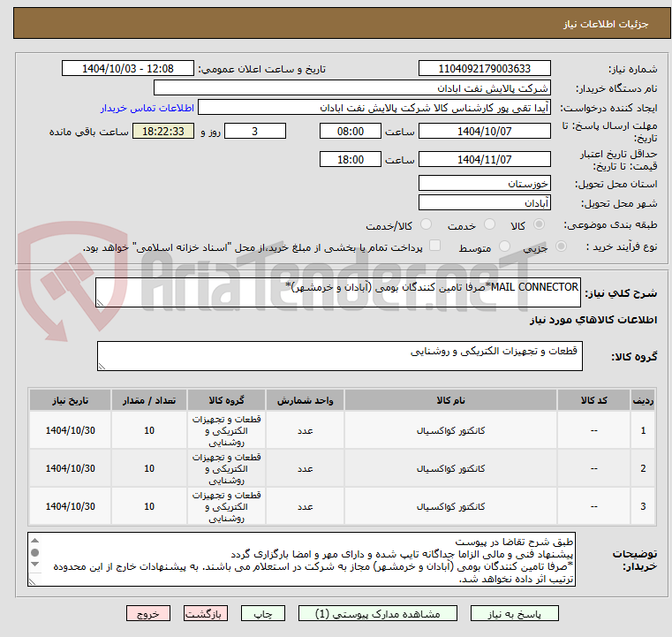
Task: Click the date 1404/10/30 in row 2
Action: coord(71,469)
